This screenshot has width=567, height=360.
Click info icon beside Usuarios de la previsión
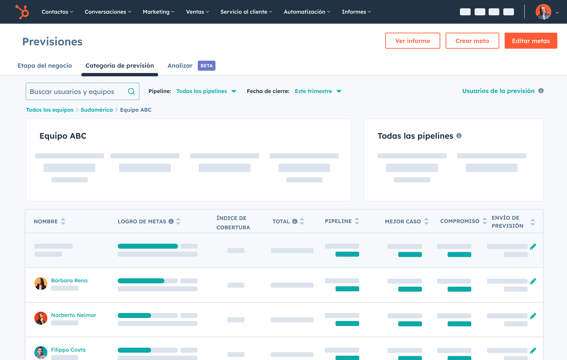click(x=541, y=91)
